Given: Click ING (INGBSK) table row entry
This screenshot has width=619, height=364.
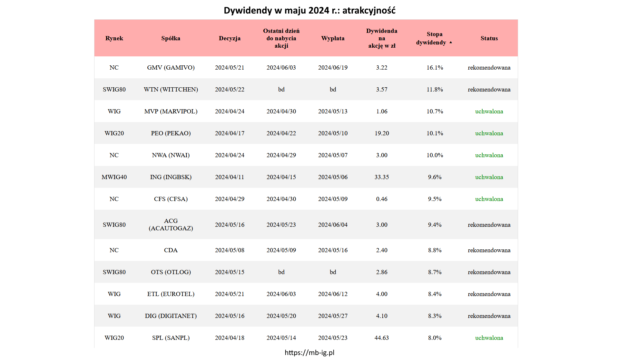Looking at the screenshot, I should (171, 177).
